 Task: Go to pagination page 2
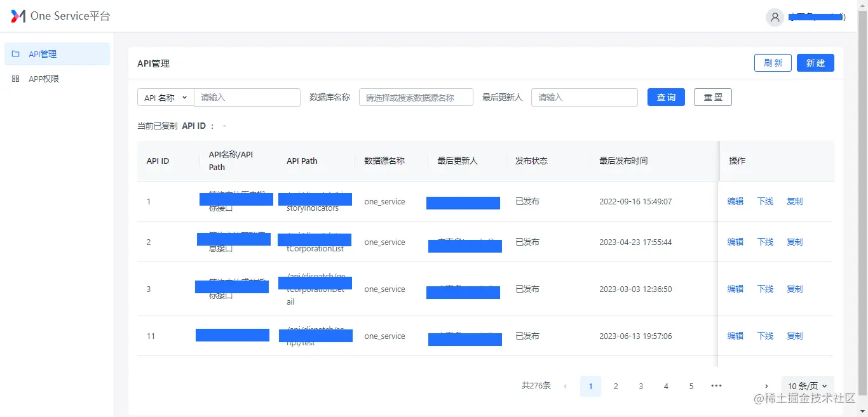pos(616,386)
